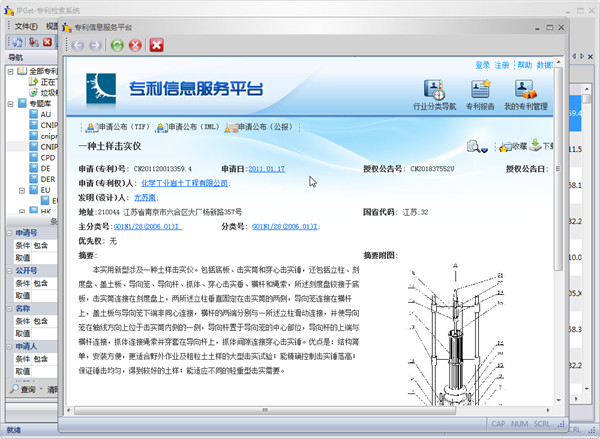Click the patent title 一种土样击实仪
This screenshot has height=439, width=600.
click(x=110, y=146)
